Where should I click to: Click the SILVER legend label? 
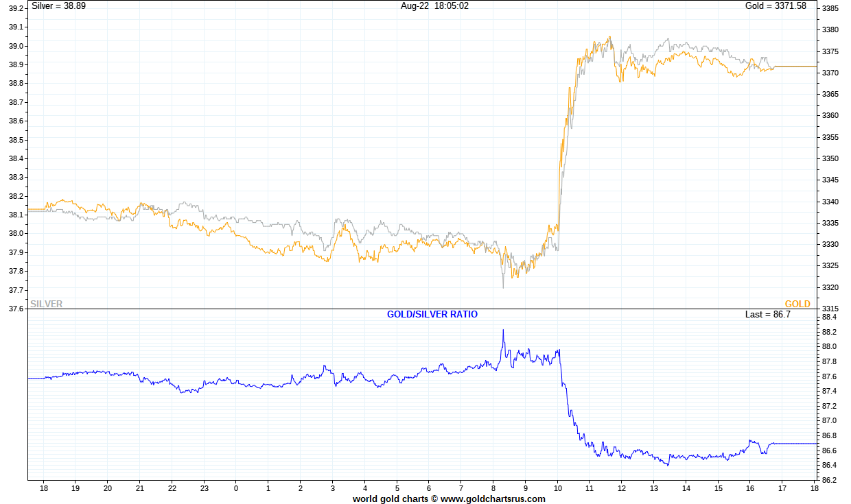pos(47,304)
